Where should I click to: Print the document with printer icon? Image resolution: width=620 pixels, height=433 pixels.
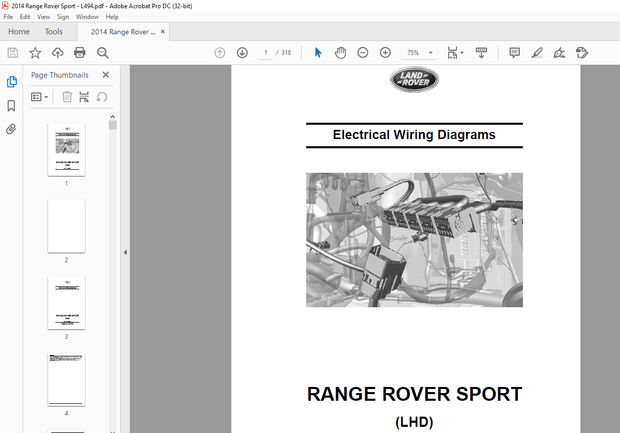click(79, 52)
